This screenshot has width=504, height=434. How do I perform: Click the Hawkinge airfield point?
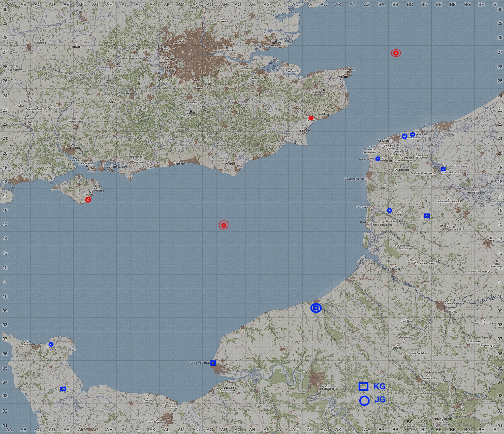pos(325,113)
